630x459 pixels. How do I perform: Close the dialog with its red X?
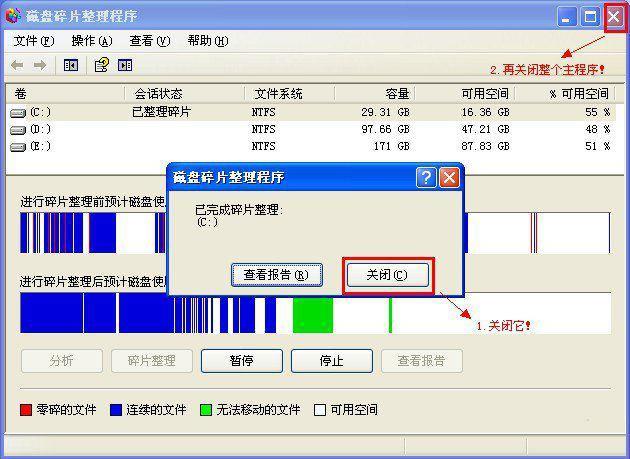[449, 177]
